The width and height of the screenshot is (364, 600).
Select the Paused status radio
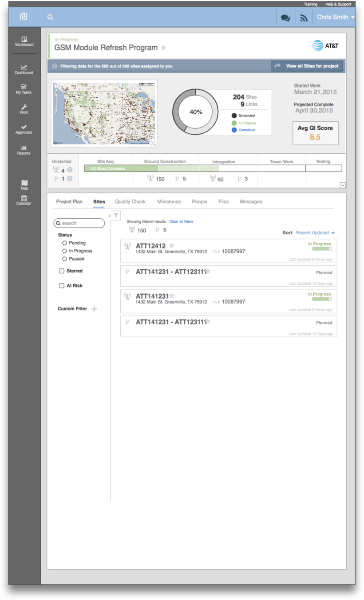(64, 259)
